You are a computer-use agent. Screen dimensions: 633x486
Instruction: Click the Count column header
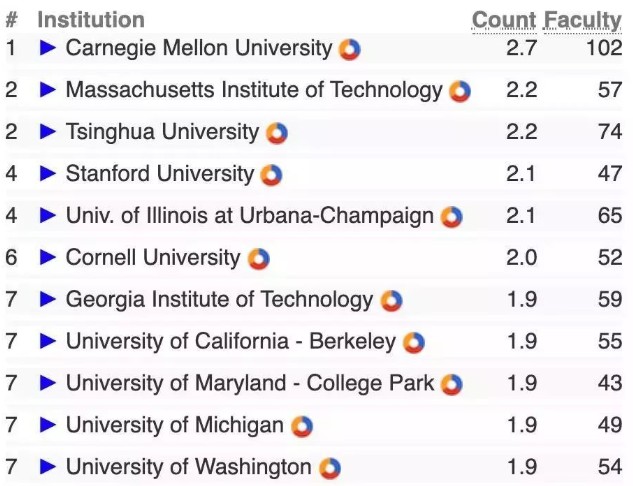pyautogui.click(x=504, y=20)
